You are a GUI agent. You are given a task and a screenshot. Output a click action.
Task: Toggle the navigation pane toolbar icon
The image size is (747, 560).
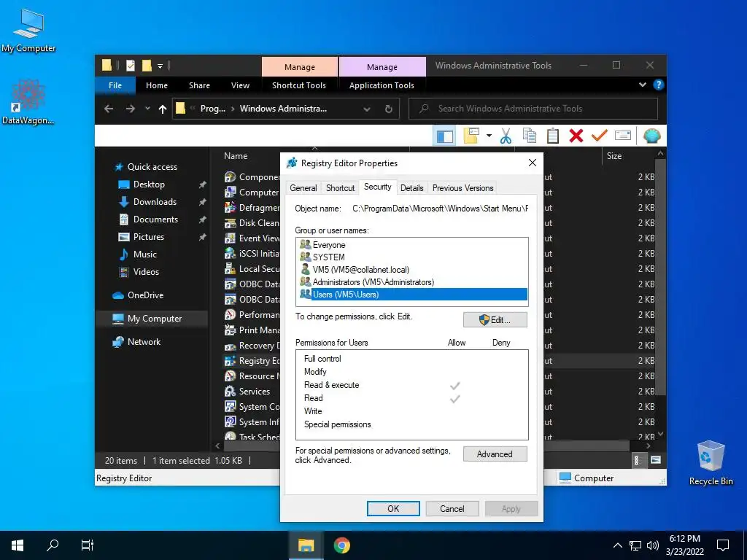click(x=444, y=136)
